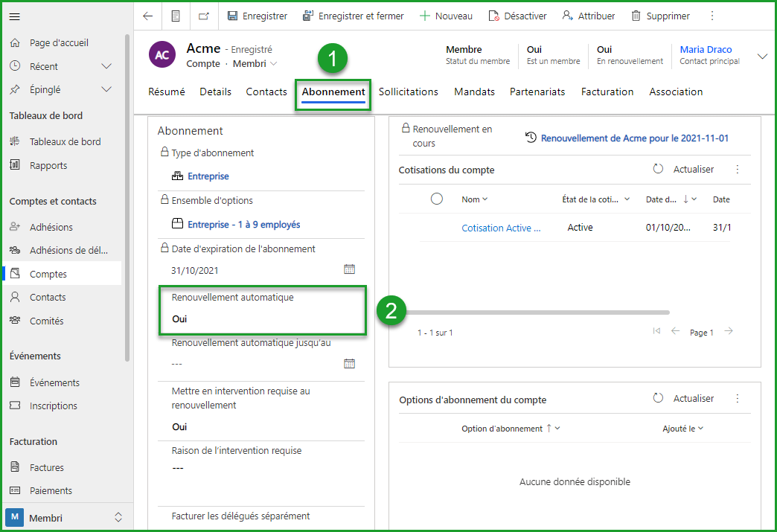Click the back arrow icon

(x=147, y=16)
